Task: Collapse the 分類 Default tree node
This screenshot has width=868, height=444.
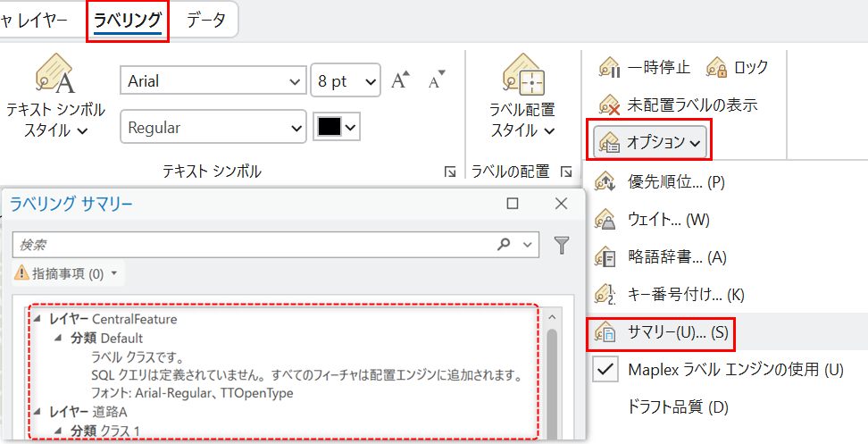Action: 58,339
